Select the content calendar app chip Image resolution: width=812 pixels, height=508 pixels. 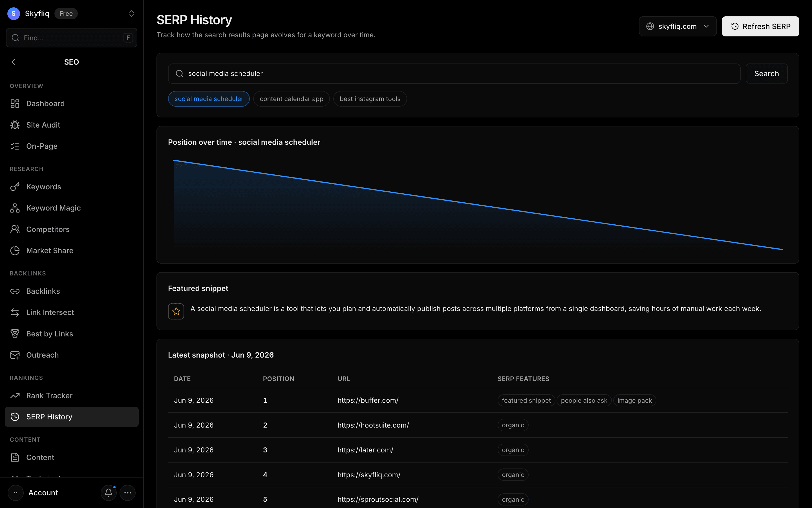[292, 99]
